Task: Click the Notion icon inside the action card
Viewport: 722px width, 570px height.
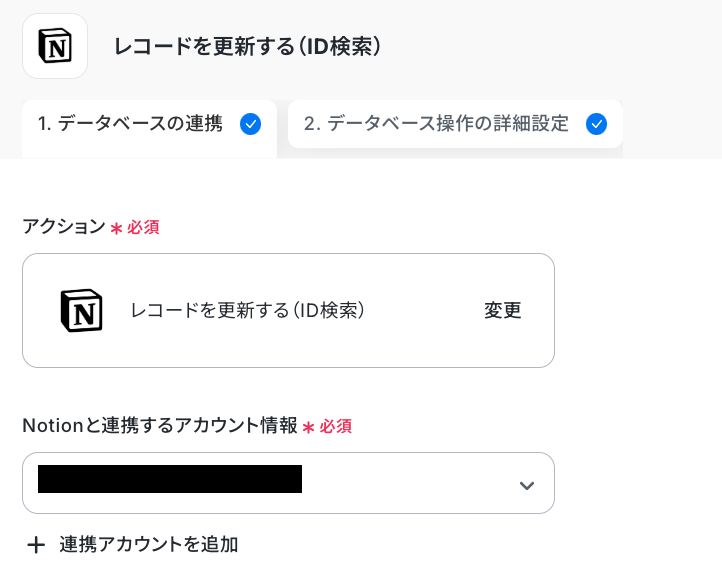Action: [x=81, y=310]
